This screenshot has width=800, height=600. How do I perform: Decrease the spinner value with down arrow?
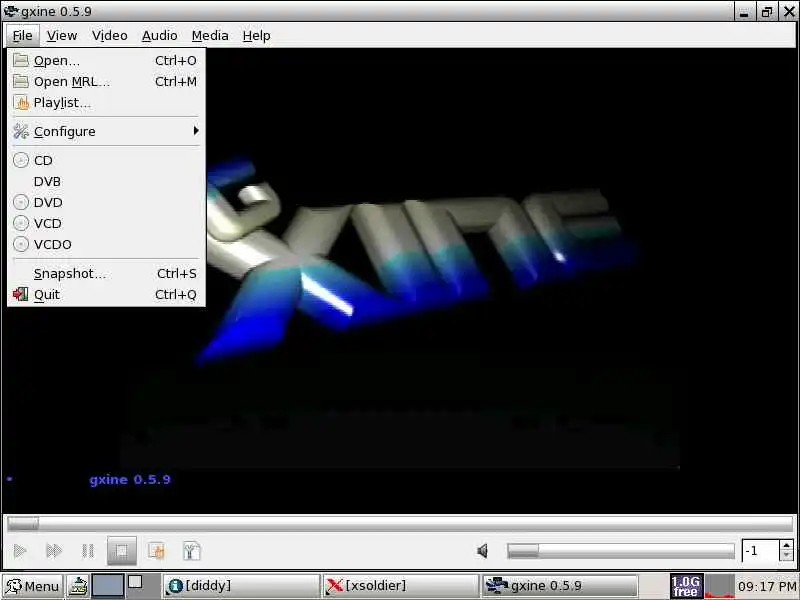(786, 557)
